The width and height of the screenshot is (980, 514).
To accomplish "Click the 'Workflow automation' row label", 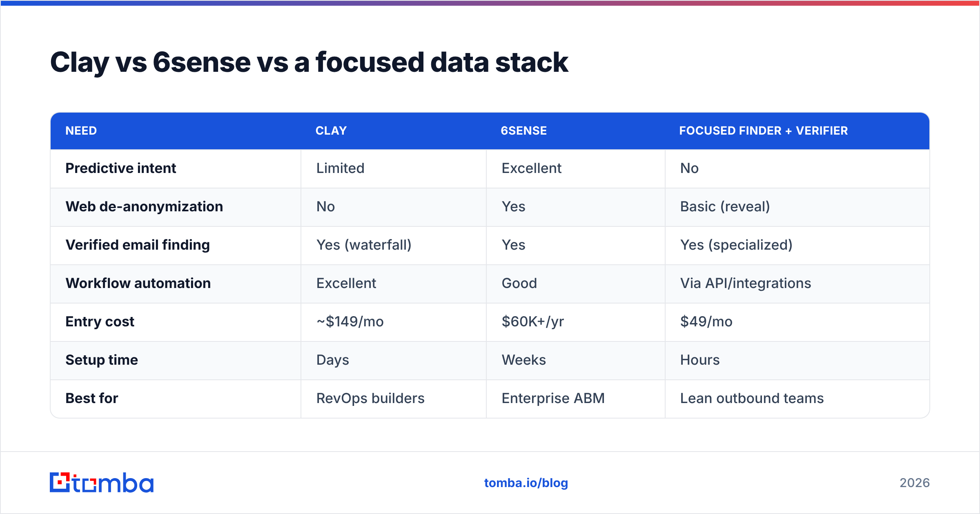I will [138, 283].
